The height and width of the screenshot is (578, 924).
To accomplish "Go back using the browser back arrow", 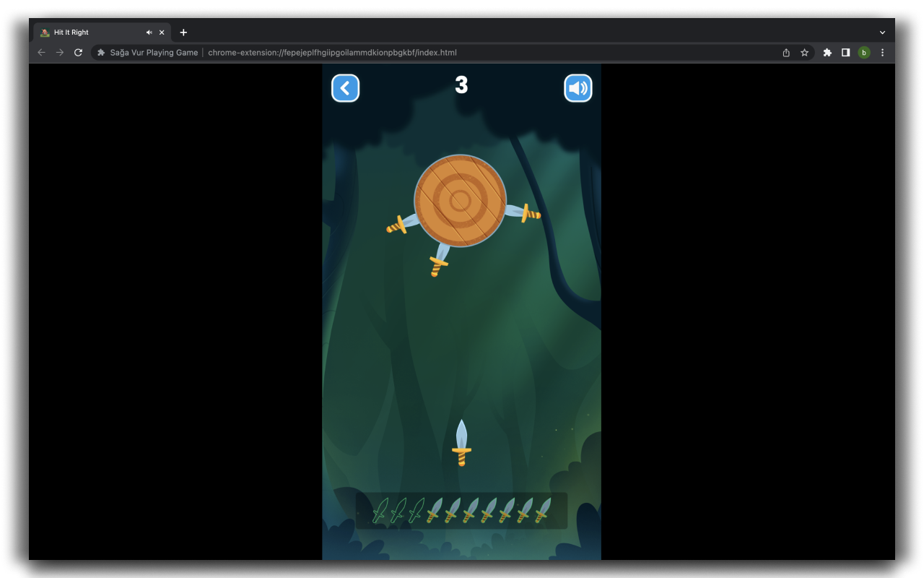I will coord(41,53).
